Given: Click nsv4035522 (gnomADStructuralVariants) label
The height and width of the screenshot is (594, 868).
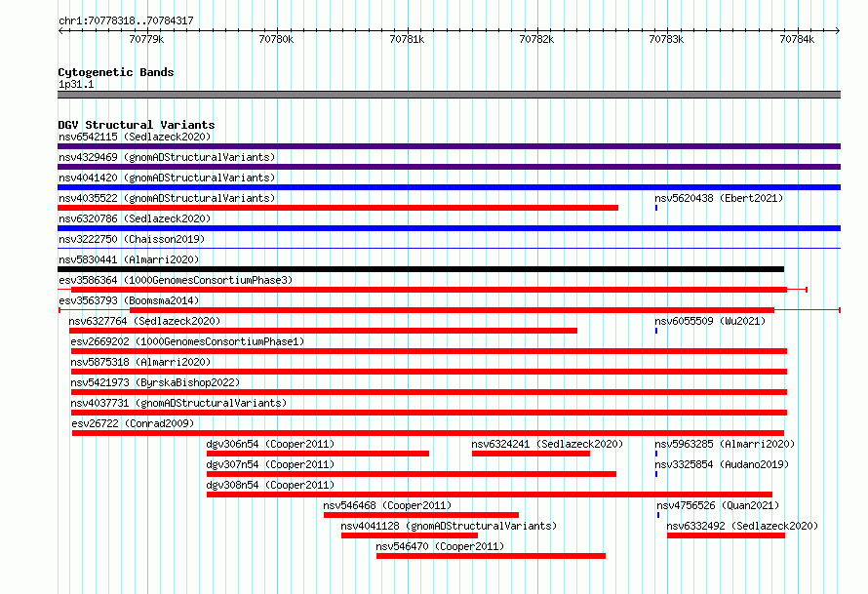Looking at the screenshot, I should 167,198.
